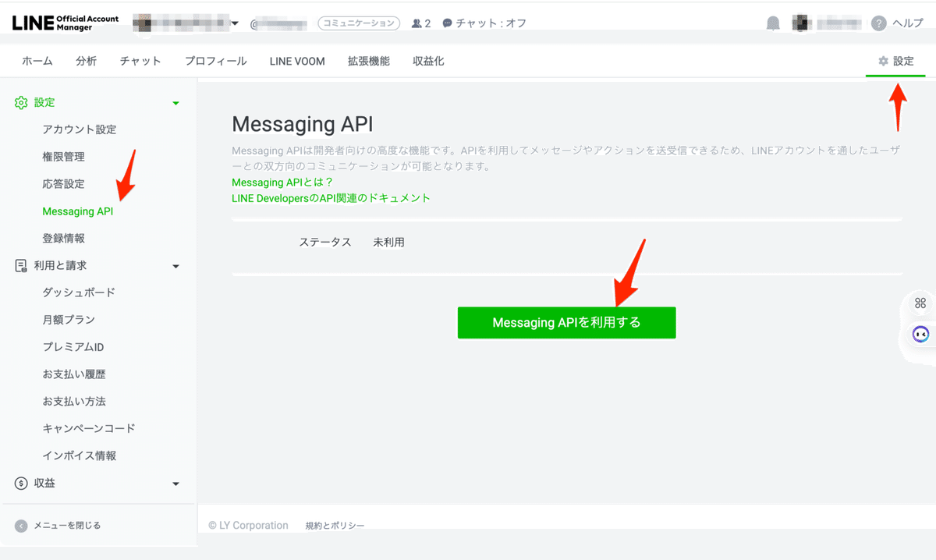This screenshot has width=936, height=560.
Task: Select the 設定 tab at top right
Action: coord(895,61)
